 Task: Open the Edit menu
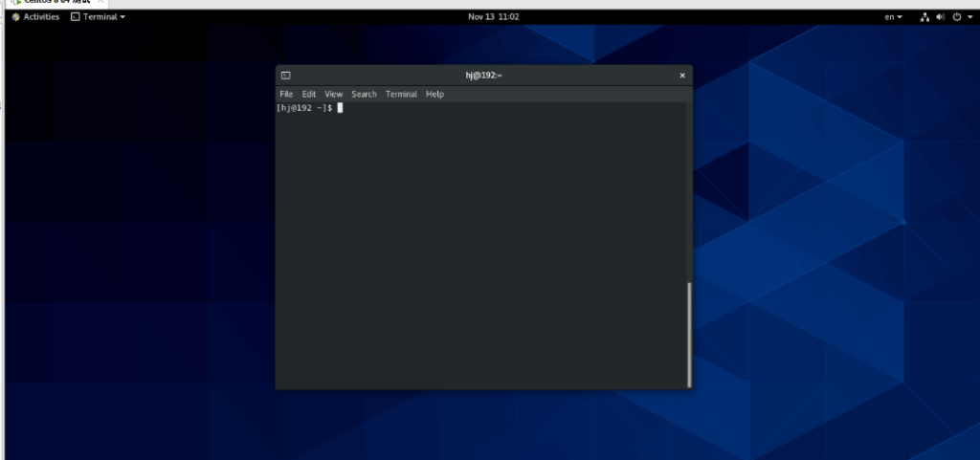tap(309, 95)
